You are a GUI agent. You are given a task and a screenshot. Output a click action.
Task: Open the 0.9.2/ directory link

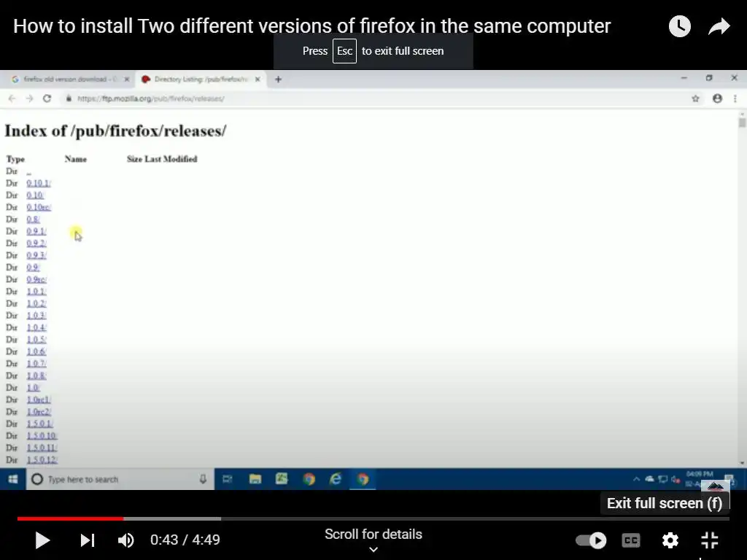click(36, 244)
